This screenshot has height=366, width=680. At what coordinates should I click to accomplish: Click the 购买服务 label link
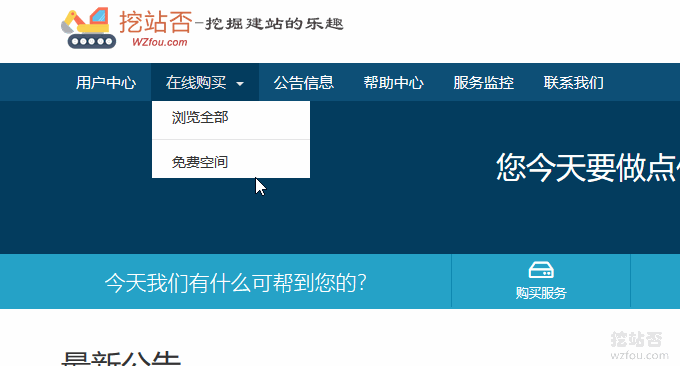click(x=541, y=293)
